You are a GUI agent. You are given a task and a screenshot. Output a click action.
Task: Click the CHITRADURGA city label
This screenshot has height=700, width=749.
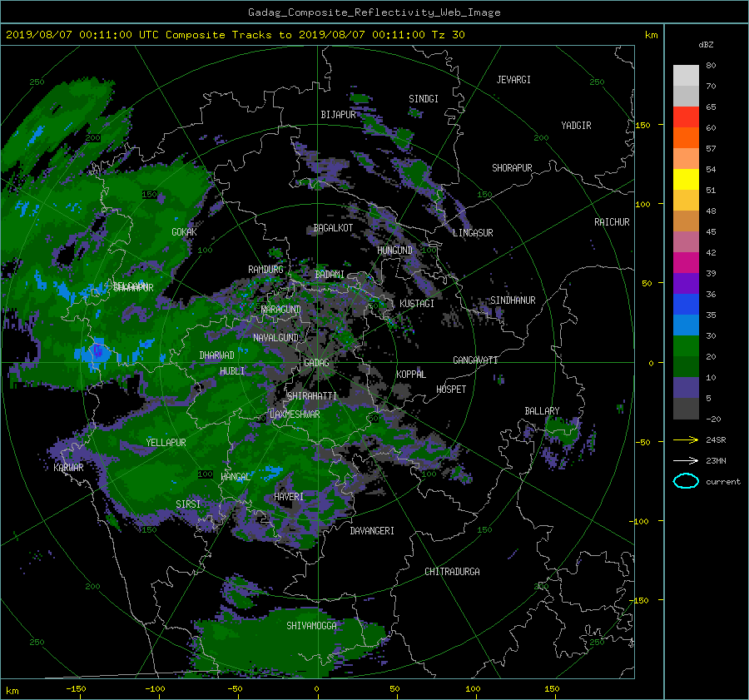[x=452, y=572]
